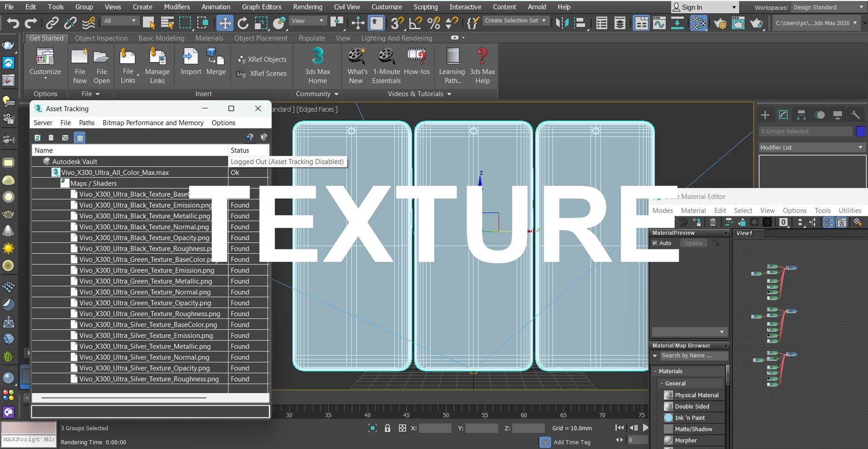Refresh the Asset Tracking list
Viewport: 868px width, 449px height.
click(x=38, y=138)
